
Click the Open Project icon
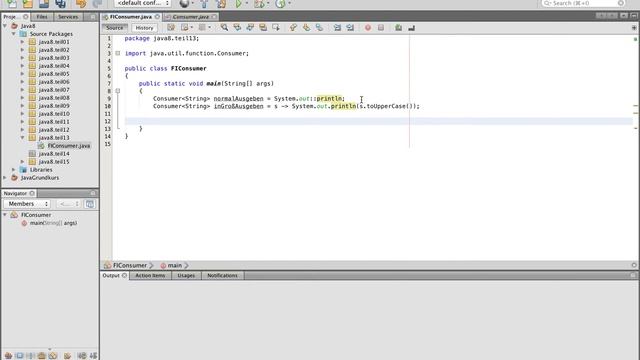[x=44, y=3]
